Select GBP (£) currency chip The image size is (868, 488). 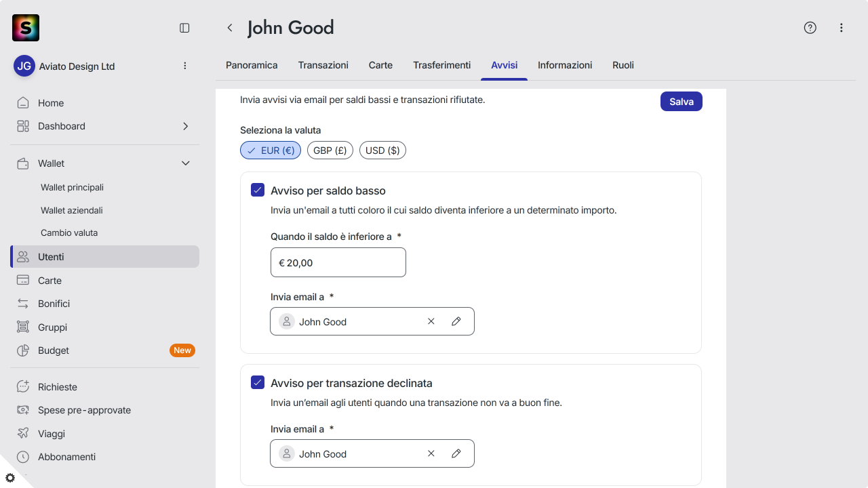tap(330, 150)
